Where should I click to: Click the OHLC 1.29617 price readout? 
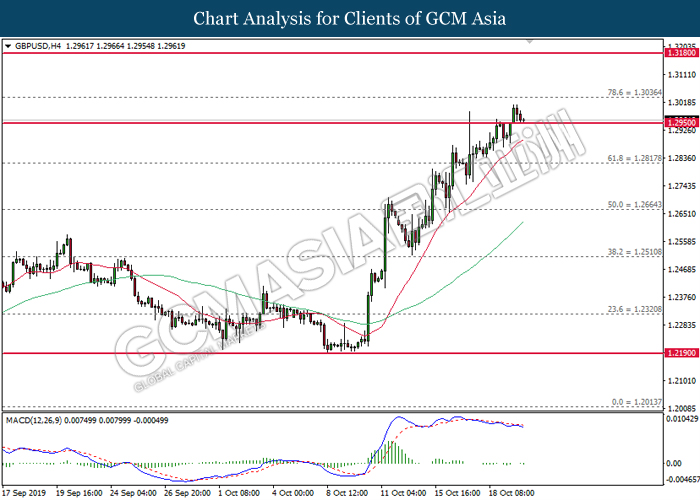coord(79,46)
